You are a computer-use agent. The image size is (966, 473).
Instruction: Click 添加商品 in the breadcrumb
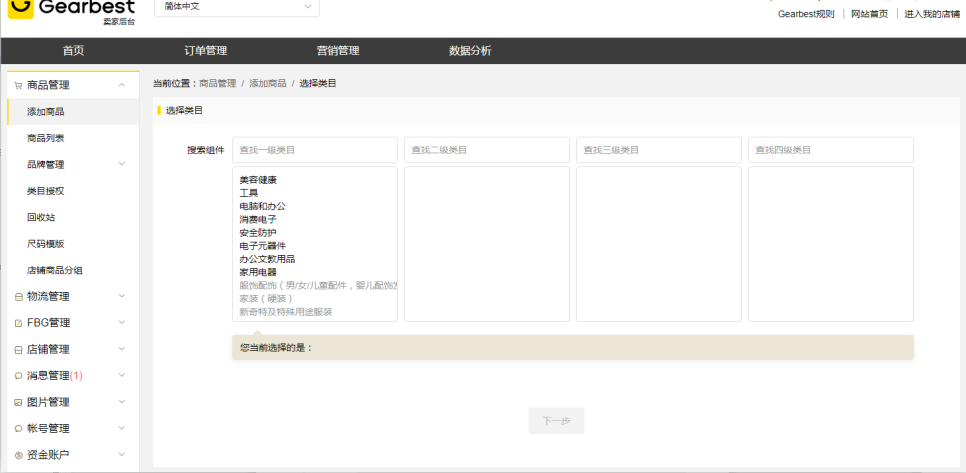(268, 83)
